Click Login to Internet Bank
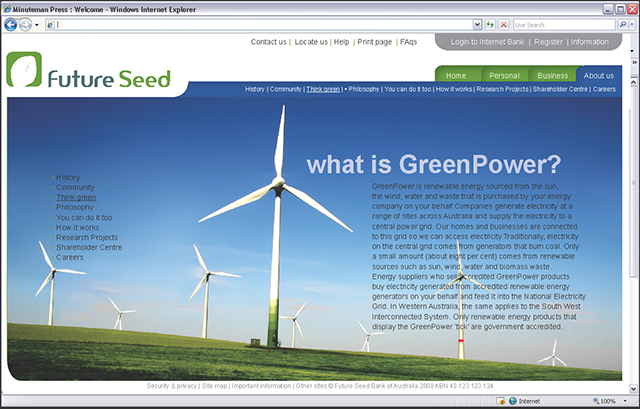Screen dimensions: 640x409 pyautogui.click(x=487, y=42)
